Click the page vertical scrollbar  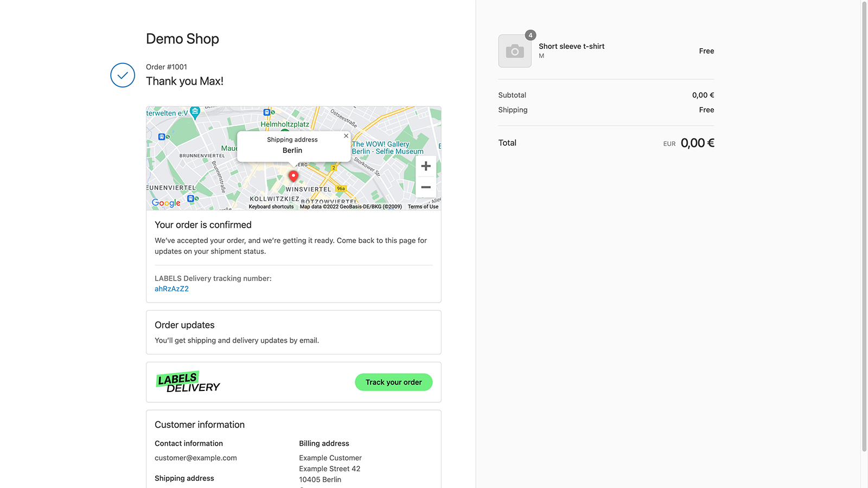pyautogui.click(x=864, y=226)
